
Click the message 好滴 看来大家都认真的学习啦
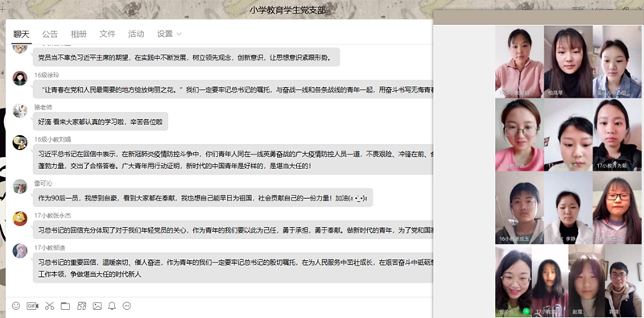point(101,122)
